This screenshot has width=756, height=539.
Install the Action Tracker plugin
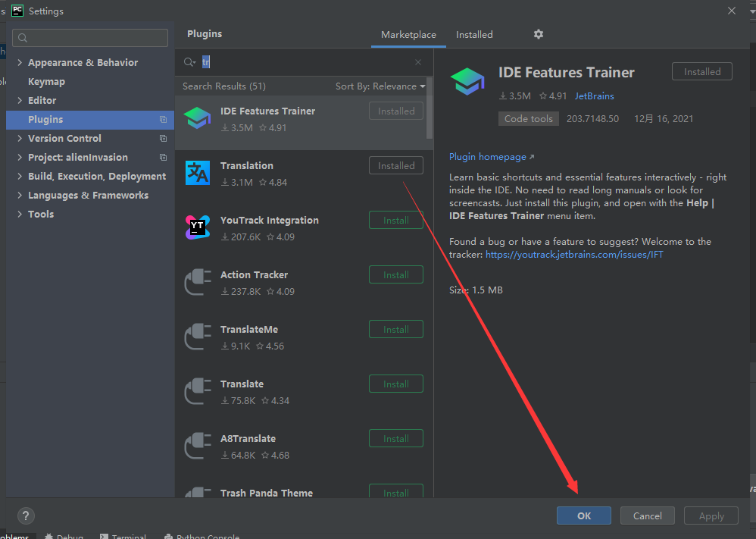396,274
